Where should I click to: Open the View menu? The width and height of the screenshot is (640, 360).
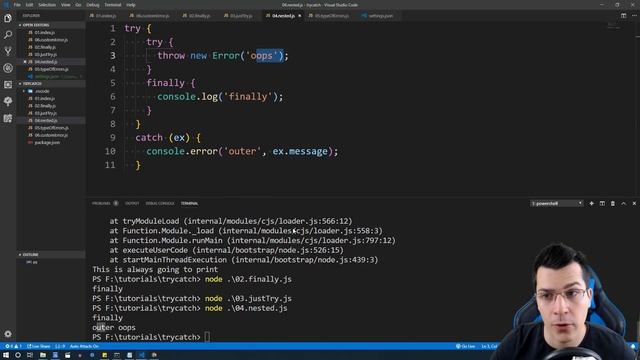coord(65,5)
